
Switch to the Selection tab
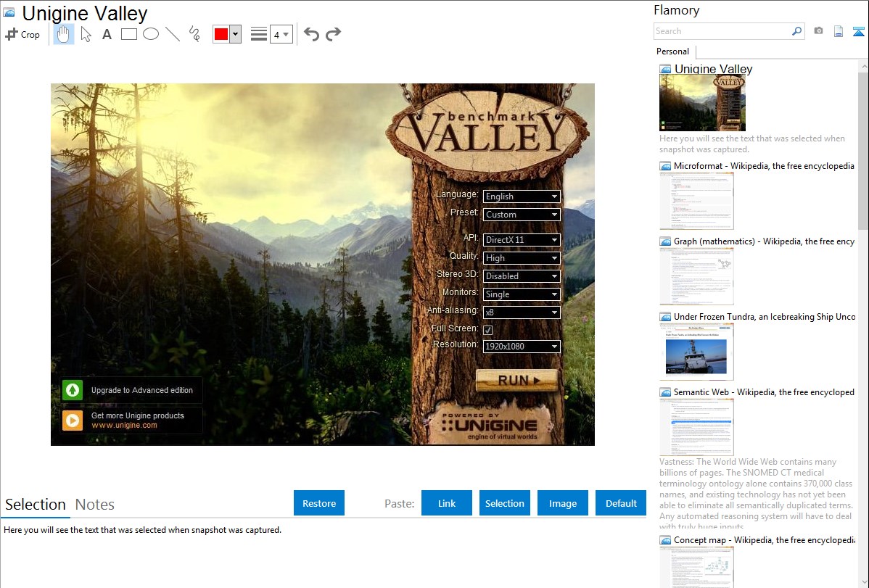point(36,505)
